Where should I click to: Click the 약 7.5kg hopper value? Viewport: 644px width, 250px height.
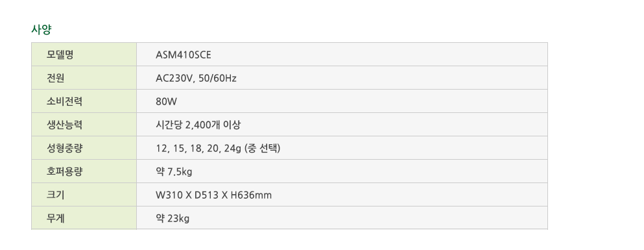pyautogui.click(x=174, y=172)
